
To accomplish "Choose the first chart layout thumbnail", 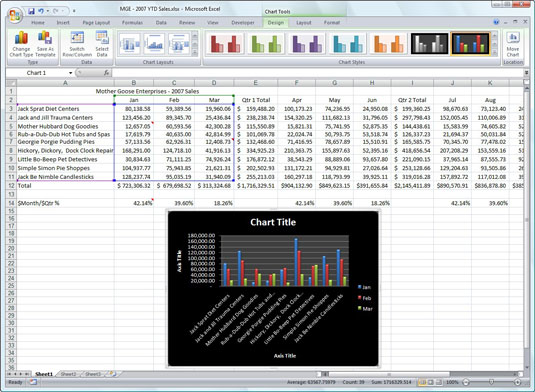I will (x=129, y=44).
